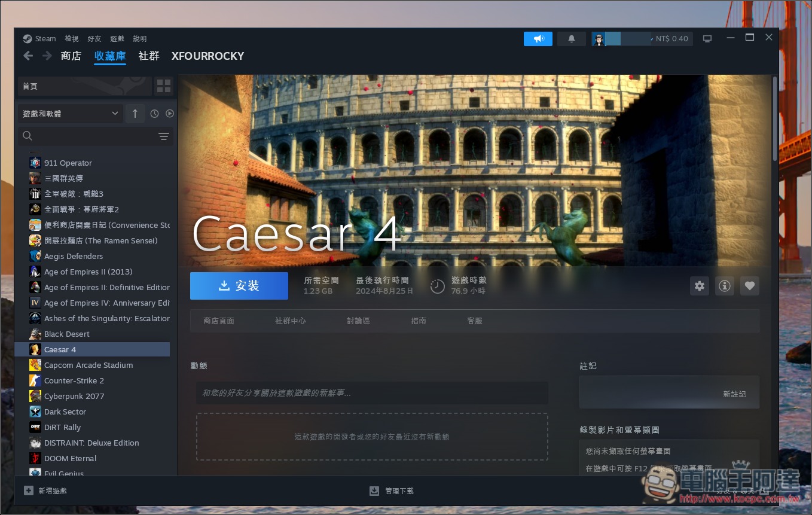Click the 911 Operator game icon

pyautogui.click(x=35, y=163)
